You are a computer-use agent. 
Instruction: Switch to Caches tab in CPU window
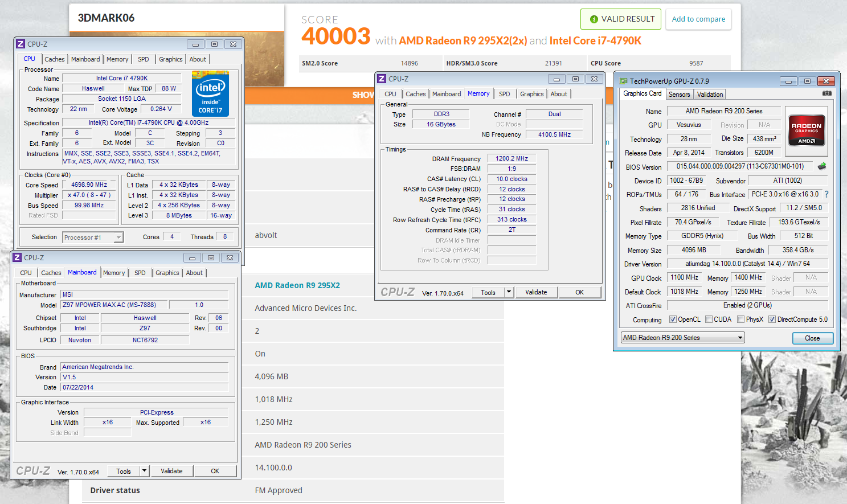tap(55, 59)
